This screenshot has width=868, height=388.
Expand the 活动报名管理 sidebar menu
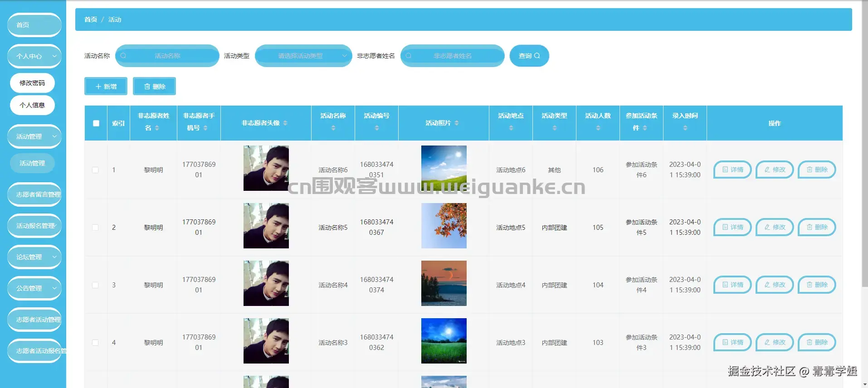click(x=34, y=226)
